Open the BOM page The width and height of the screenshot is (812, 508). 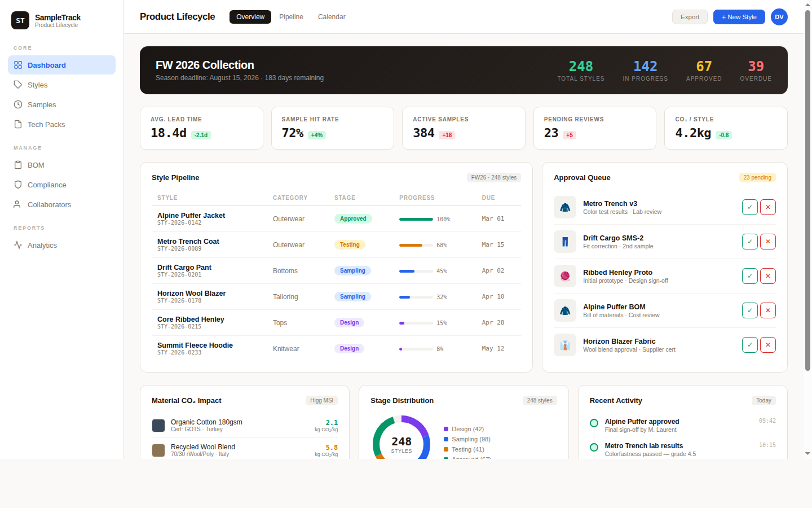pyautogui.click(x=61, y=165)
